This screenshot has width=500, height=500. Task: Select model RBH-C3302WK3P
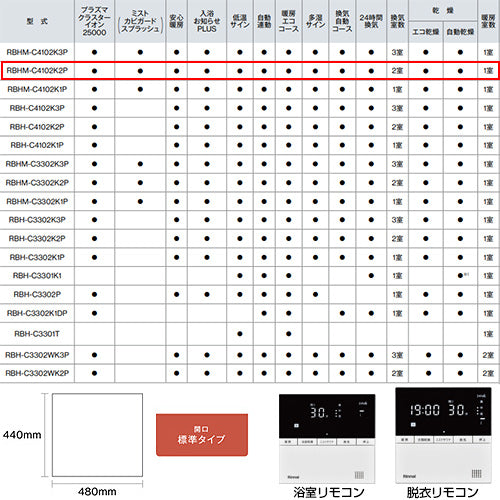37,355
